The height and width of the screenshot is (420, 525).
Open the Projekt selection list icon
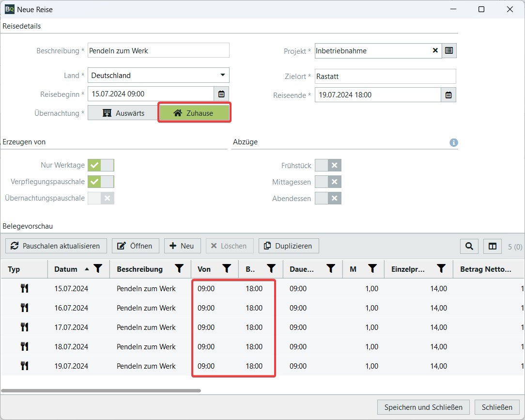click(449, 50)
